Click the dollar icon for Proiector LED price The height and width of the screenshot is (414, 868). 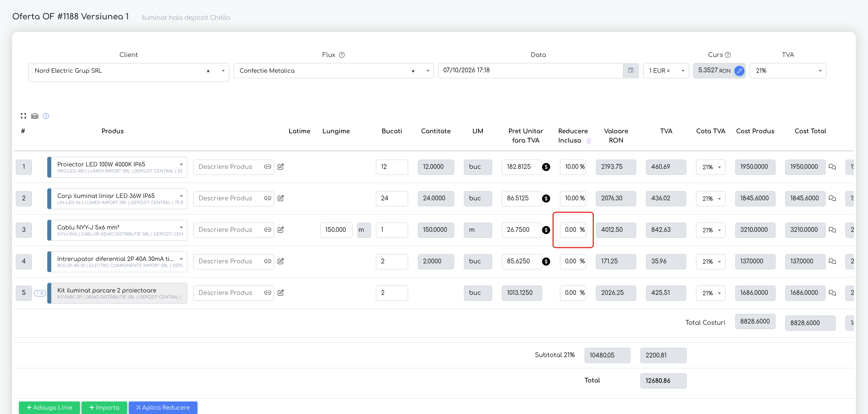(x=546, y=167)
